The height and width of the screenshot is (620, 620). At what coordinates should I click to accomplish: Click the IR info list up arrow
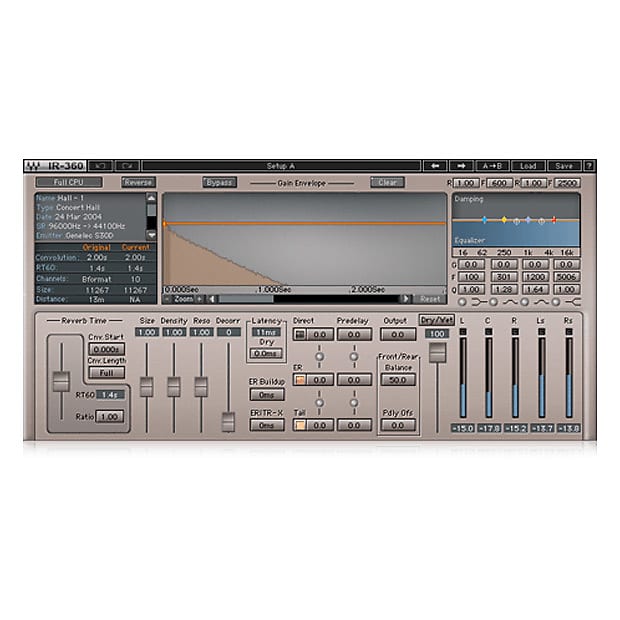click(151, 198)
